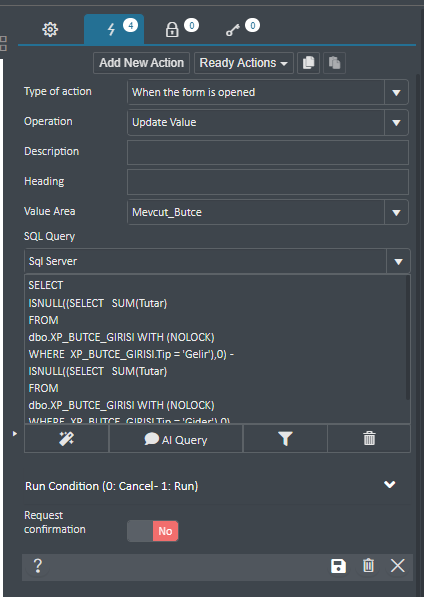Screen dimensions: 424x597
Task: Toggle the Request confirmation switch
Action: (153, 531)
